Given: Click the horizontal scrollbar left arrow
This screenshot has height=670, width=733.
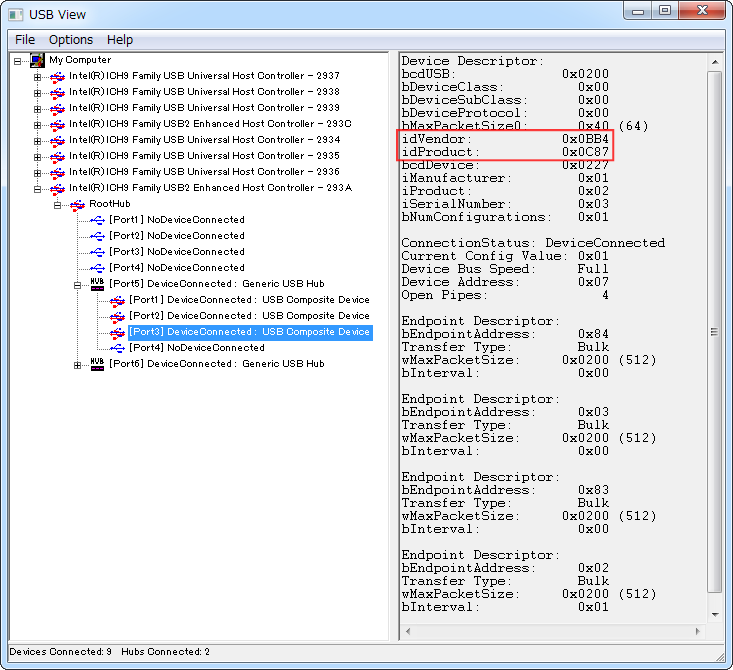Looking at the screenshot, I should [x=408, y=631].
